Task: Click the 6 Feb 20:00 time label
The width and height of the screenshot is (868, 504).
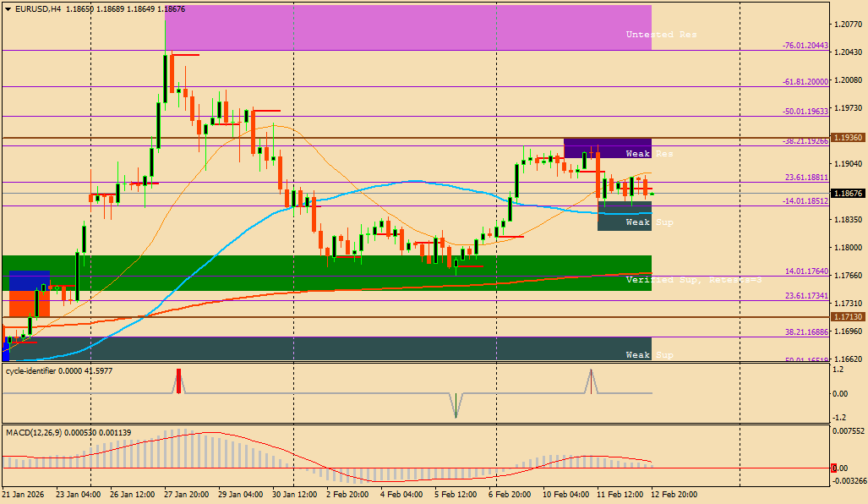Action: pos(510,494)
